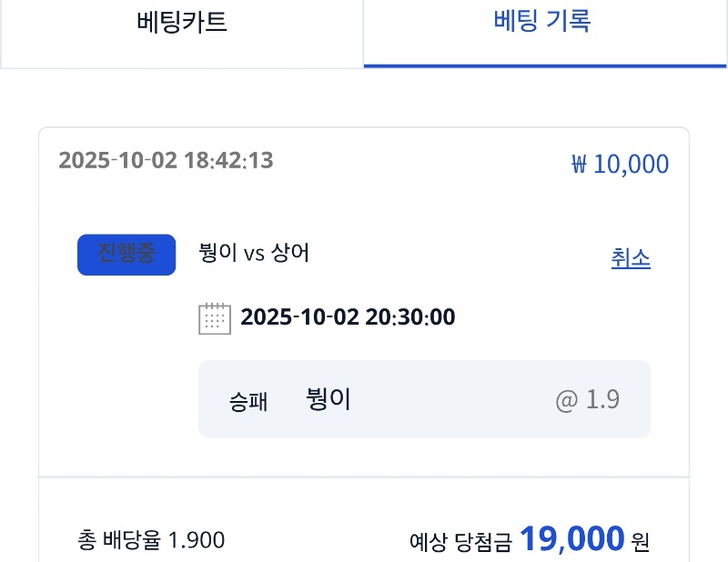
Task: Select the 베팅 기록 tab
Action: click(543, 22)
